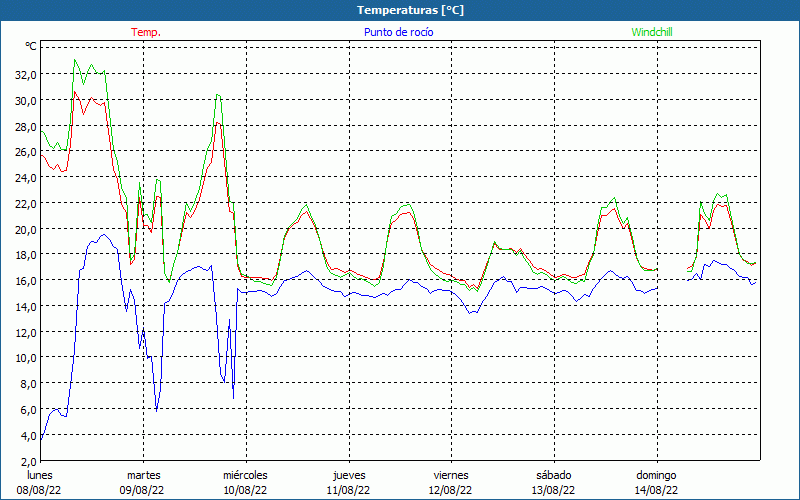Click the miércoles day label

tap(245, 475)
